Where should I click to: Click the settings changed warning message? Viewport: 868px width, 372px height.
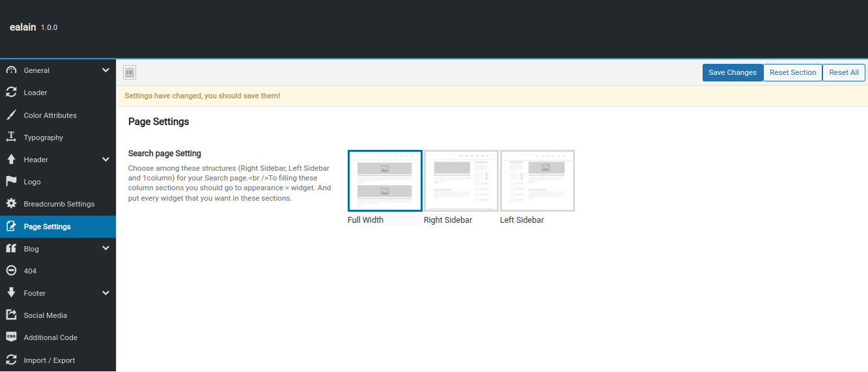[203, 96]
